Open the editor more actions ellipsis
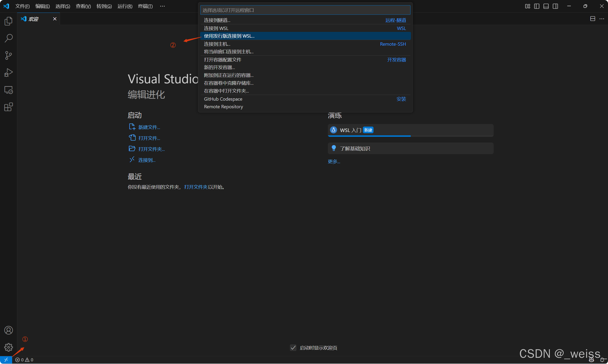The height and width of the screenshot is (364, 608). point(602,19)
